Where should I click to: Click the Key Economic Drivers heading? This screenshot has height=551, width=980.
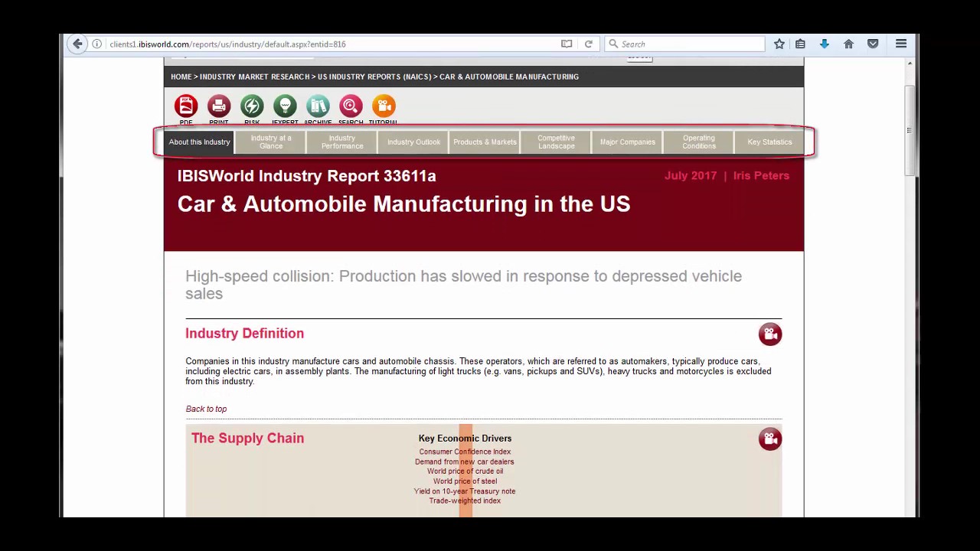tap(465, 439)
